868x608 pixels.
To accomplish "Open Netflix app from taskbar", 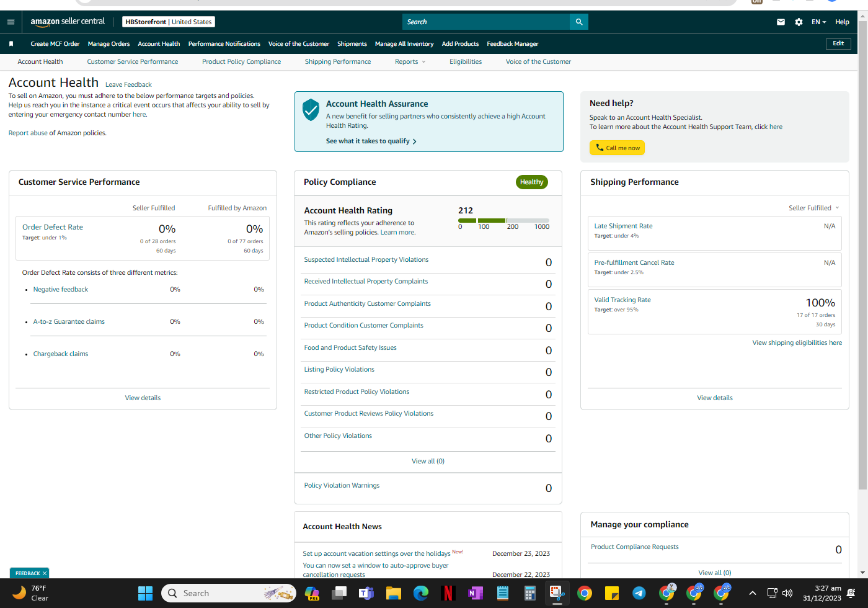I will point(448,593).
